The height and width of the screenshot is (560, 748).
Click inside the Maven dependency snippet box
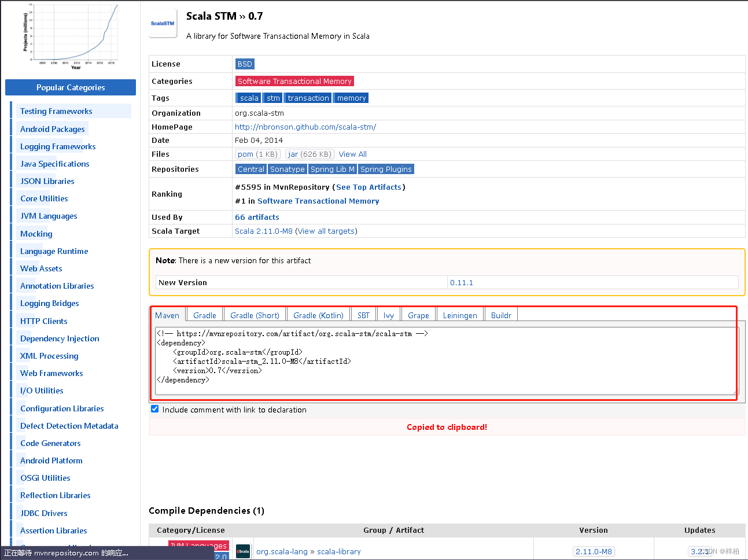pyautogui.click(x=447, y=361)
